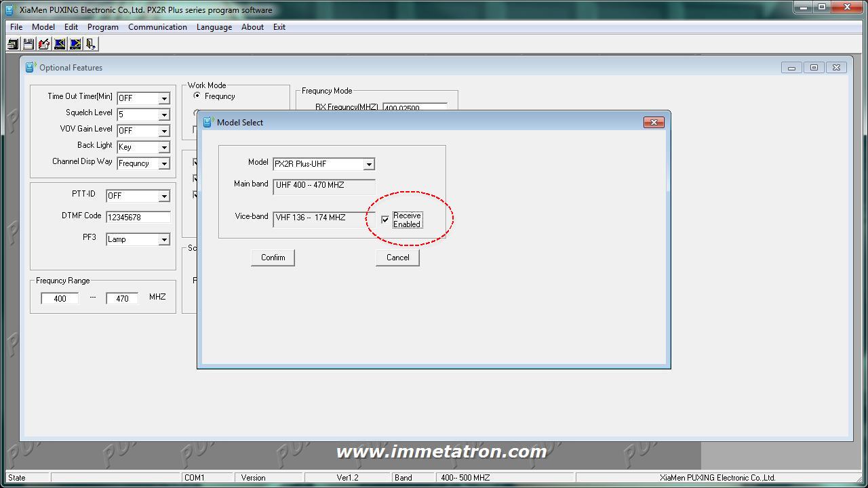Click the Frequncy Range group label
Image resolution: width=868 pixels, height=488 pixels.
pos(63,281)
